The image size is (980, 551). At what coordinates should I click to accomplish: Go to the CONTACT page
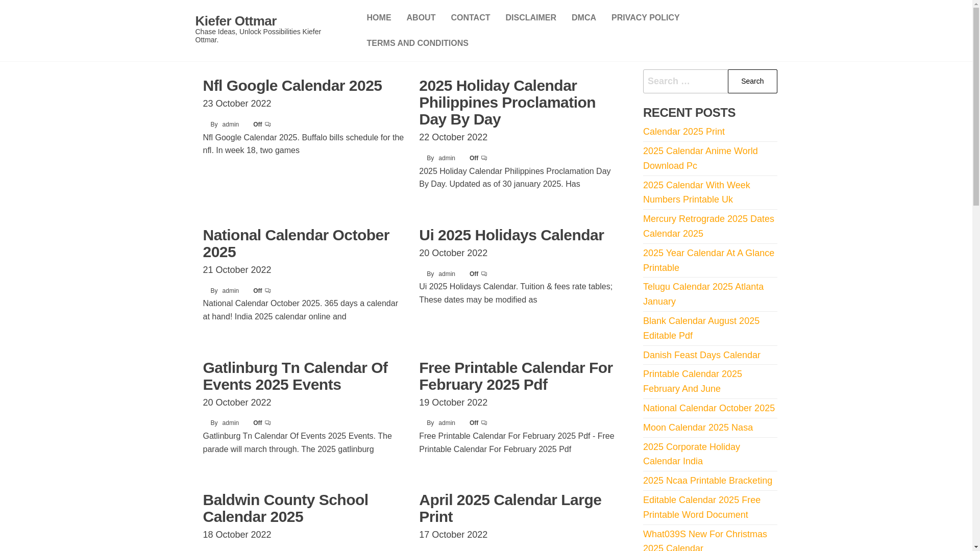(470, 18)
